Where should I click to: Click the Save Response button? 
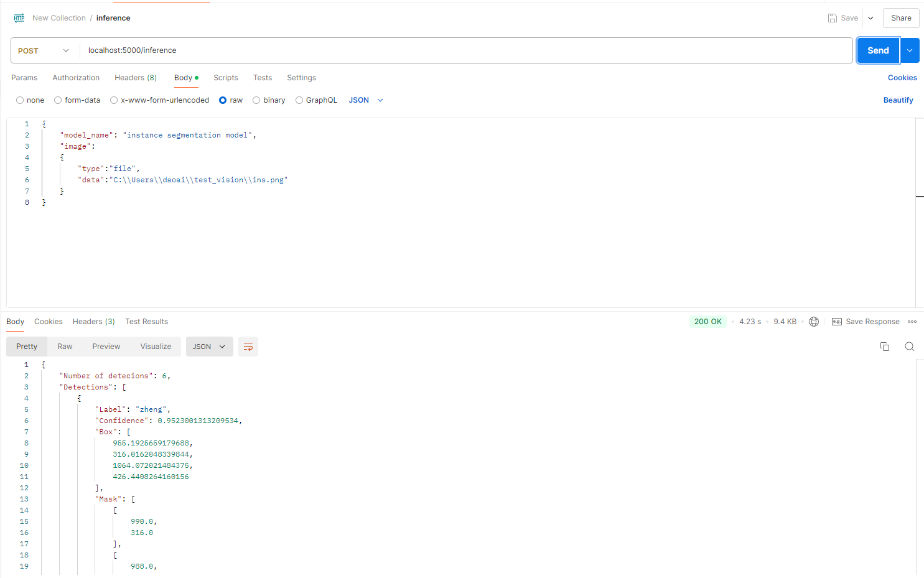pyautogui.click(x=866, y=322)
